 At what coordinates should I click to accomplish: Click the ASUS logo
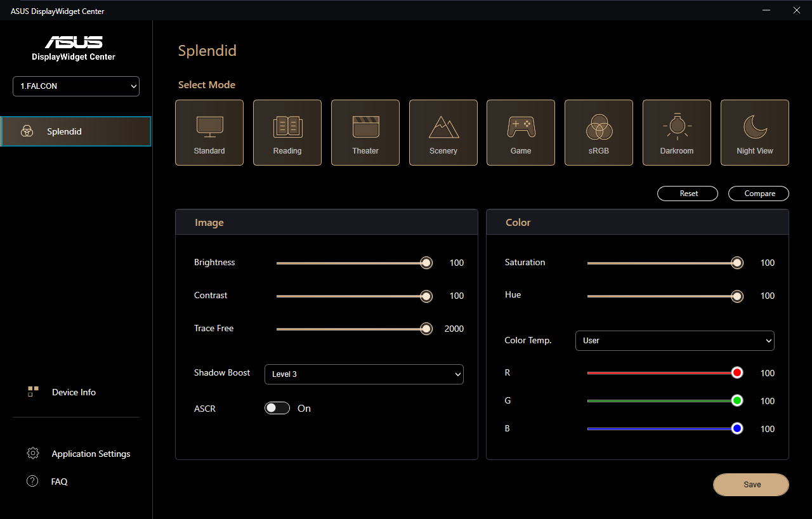[74, 42]
